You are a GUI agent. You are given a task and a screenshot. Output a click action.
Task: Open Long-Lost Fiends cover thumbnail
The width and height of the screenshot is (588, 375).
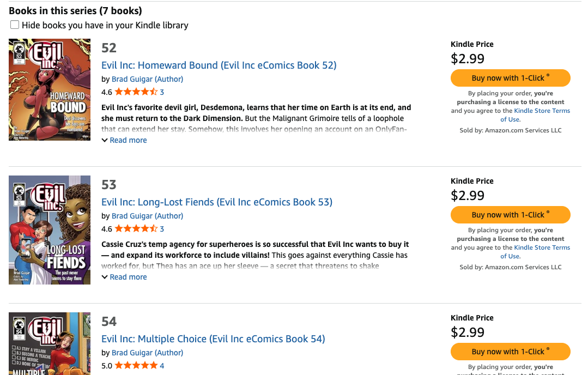click(50, 229)
